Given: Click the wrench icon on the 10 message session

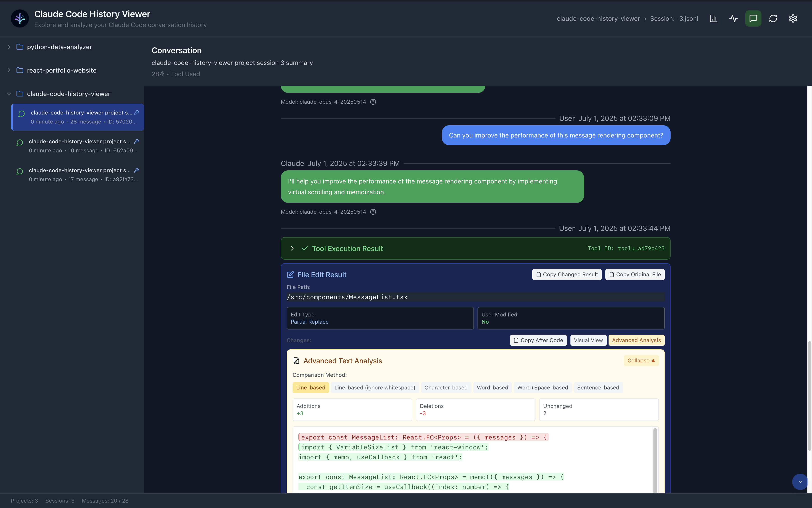Looking at the screenshot, I should [136, 142].
